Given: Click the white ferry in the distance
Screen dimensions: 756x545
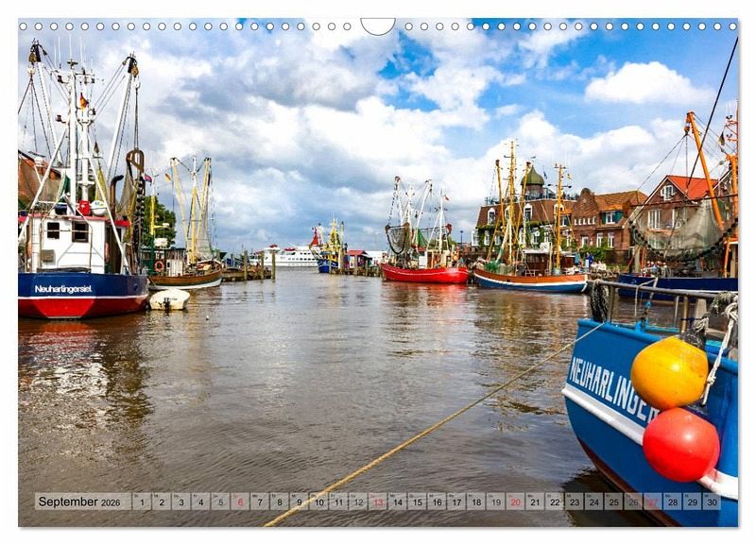Looking at the screenshot, I should pos(294,257).
